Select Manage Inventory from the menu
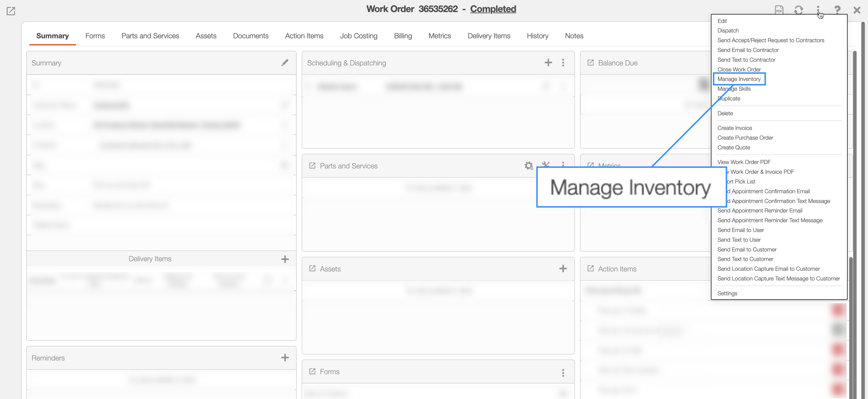Screen dimensions: 868x399 click(739, 79)
